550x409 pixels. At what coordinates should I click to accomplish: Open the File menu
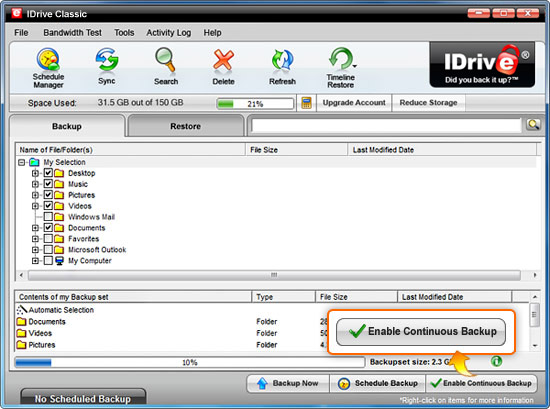coord(21,33)
